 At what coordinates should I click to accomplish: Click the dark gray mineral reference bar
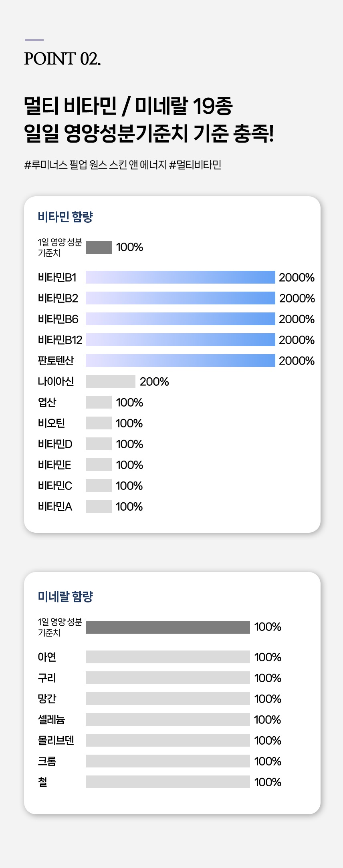tap(168, 627)
